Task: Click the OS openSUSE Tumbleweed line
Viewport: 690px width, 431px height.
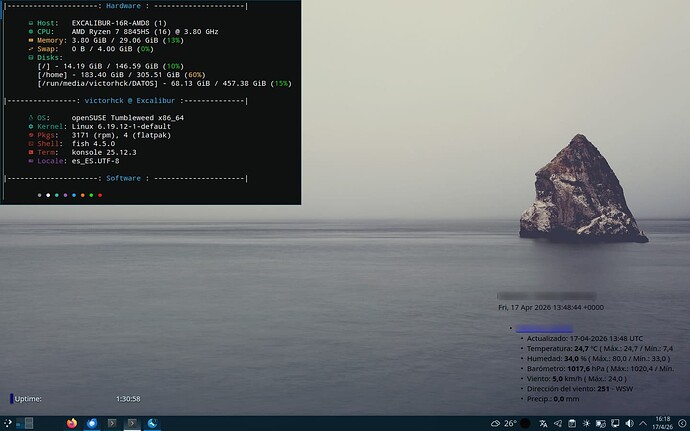Action: pyautogui.click(x=106, y=118)
